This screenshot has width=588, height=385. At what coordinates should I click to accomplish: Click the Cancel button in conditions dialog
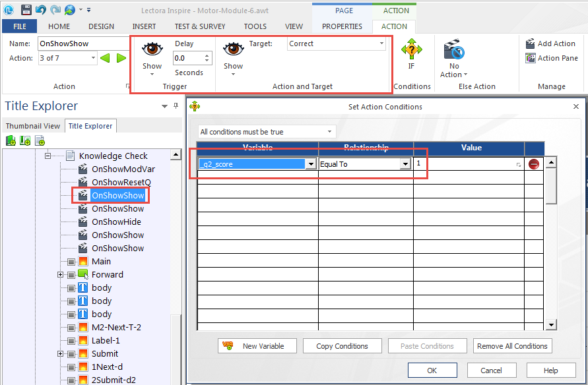(x=491, y=370)
